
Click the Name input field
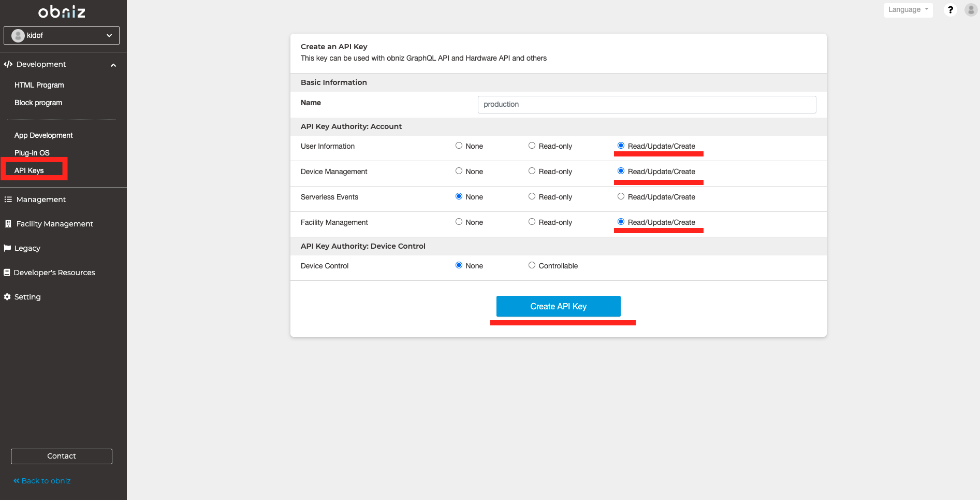pyautogui.click(x=647, y=104)
